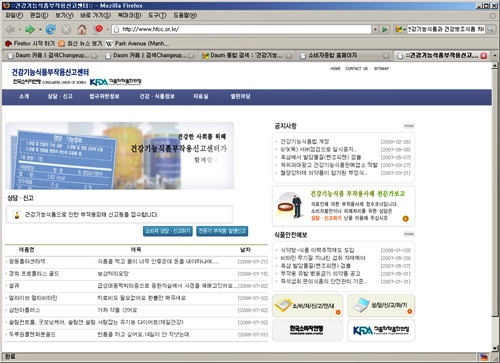
Task: Click the status bar icon at the bottom right
Action: [483, 357]
